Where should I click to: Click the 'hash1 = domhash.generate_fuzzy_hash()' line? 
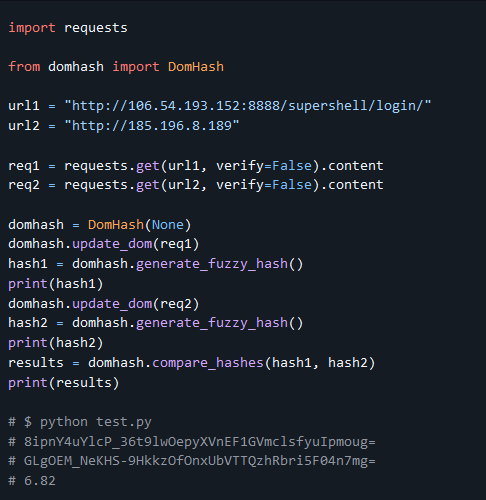[156, 264]
